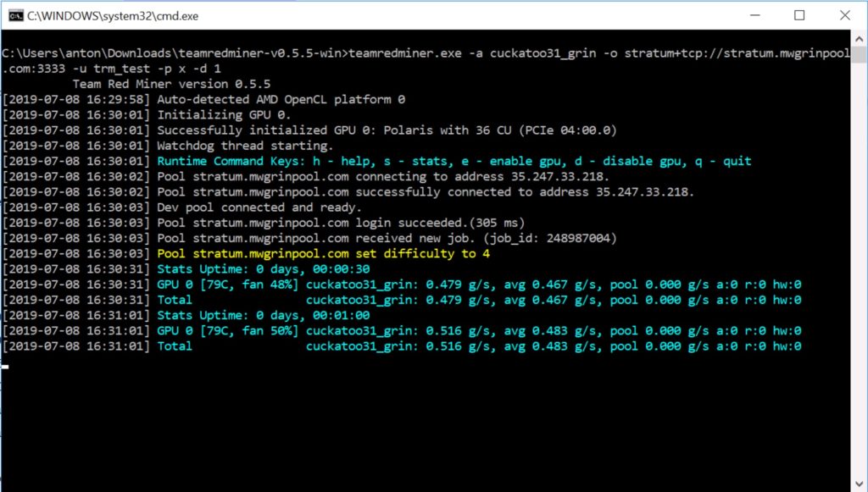The image size is (868, 492).
Task: Click 'Dev pool connected and ready.' line
Action: [x=182, y=207]
